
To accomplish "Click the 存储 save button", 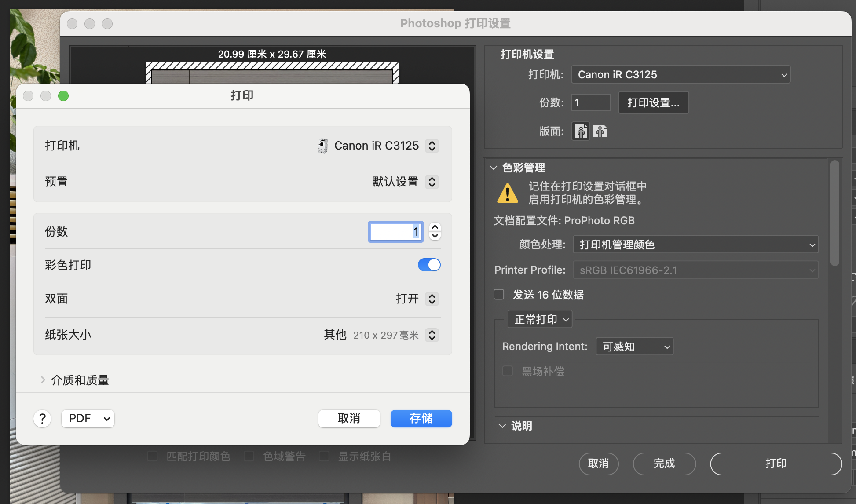I will coord(421,419).
